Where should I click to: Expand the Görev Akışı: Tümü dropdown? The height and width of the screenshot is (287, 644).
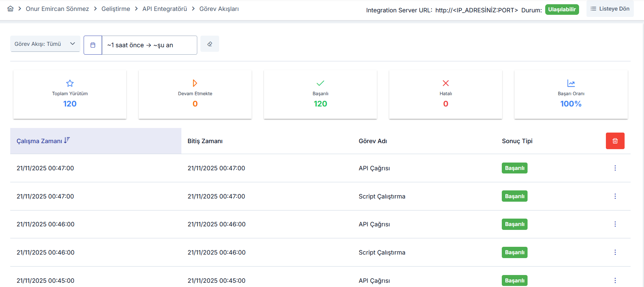tap(45, 44)
